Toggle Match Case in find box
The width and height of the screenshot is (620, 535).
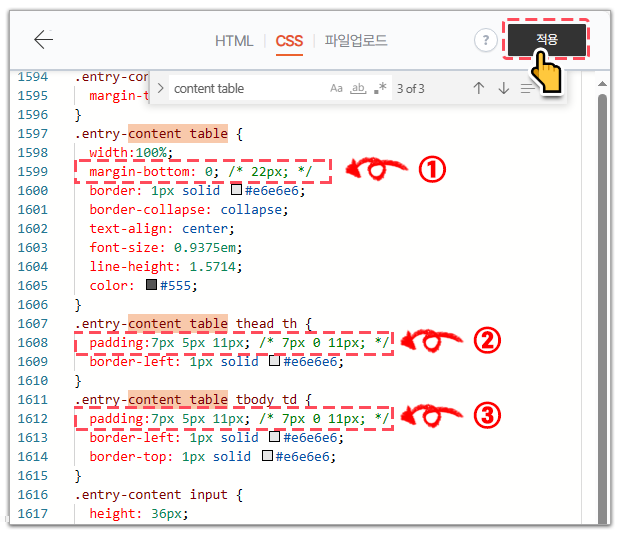click(x=336, y=88)
